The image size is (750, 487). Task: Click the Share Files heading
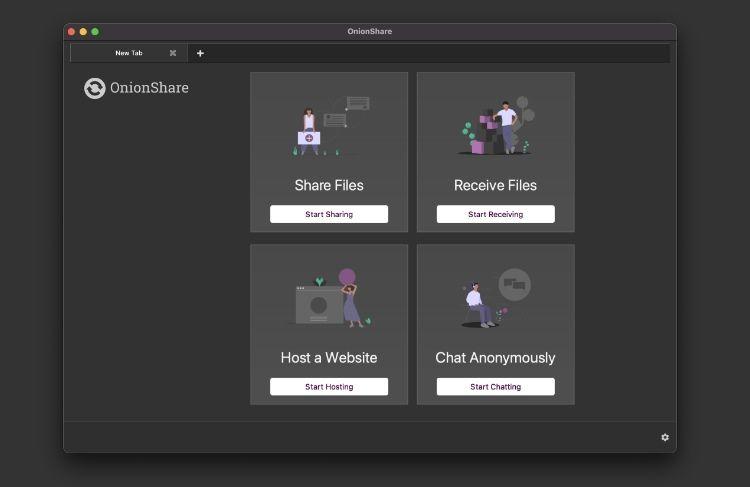329,185
